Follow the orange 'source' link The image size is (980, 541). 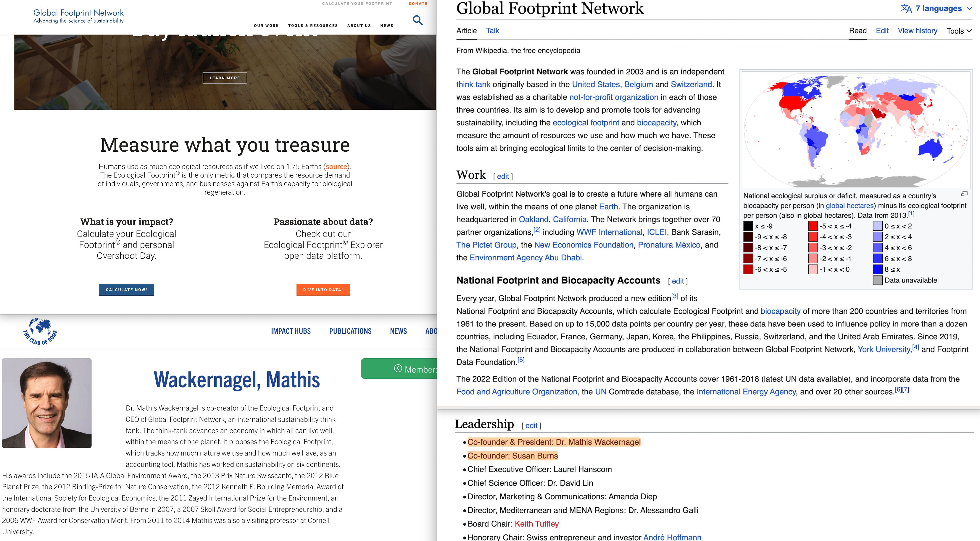click(x=336, y=166)
